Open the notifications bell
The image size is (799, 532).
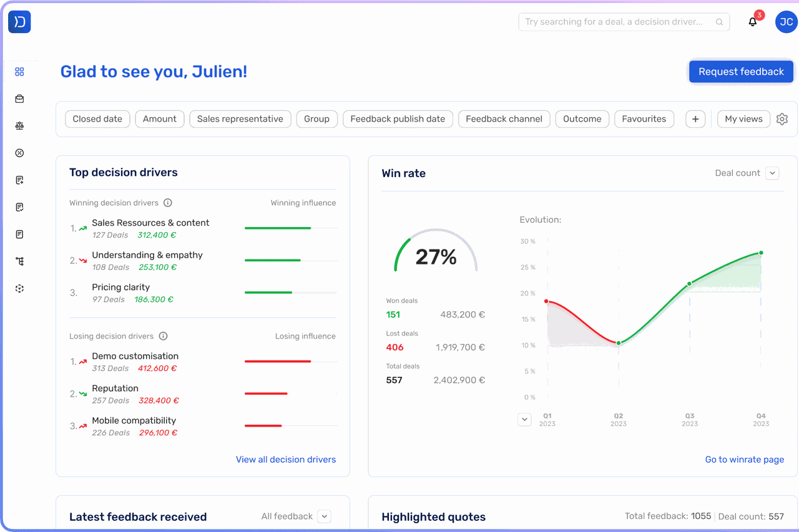(753, 22)
